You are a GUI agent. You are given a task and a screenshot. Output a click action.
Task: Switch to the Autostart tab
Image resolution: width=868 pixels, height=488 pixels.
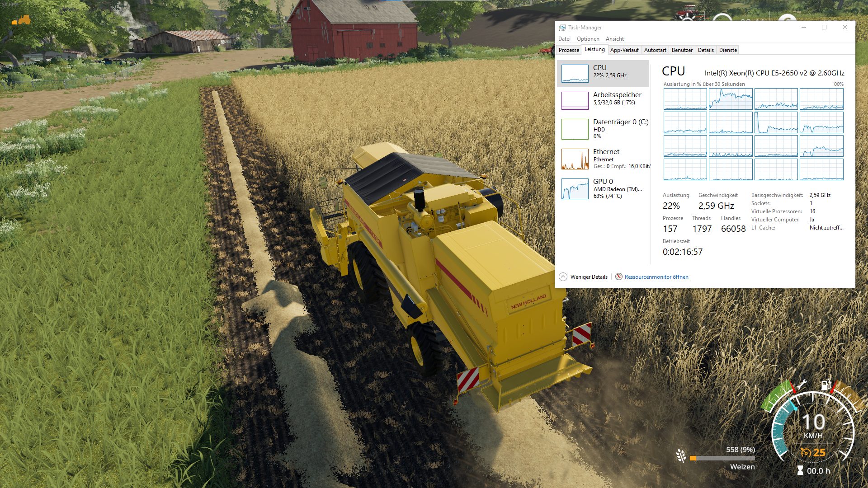[x=655, y=50]
